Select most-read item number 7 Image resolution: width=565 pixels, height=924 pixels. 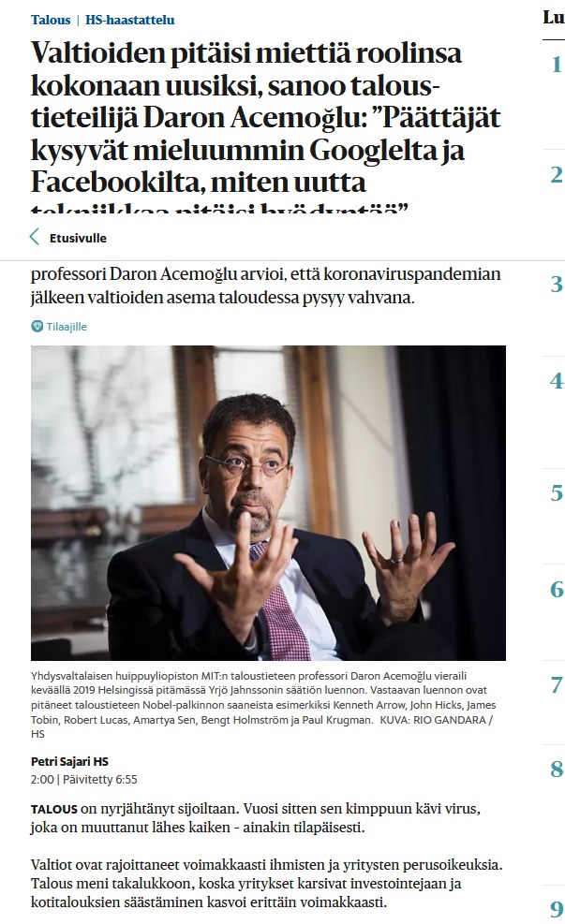pos(557,684)
